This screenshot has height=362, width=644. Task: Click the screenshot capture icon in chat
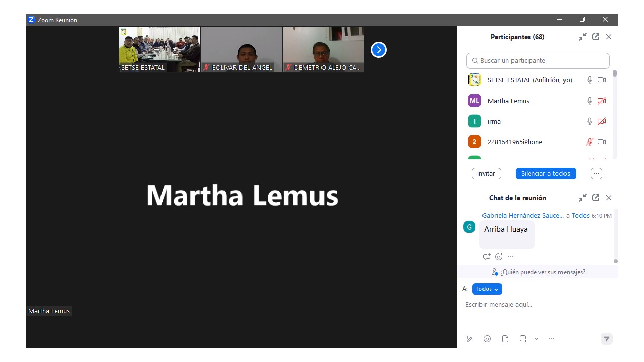(523, 339)
